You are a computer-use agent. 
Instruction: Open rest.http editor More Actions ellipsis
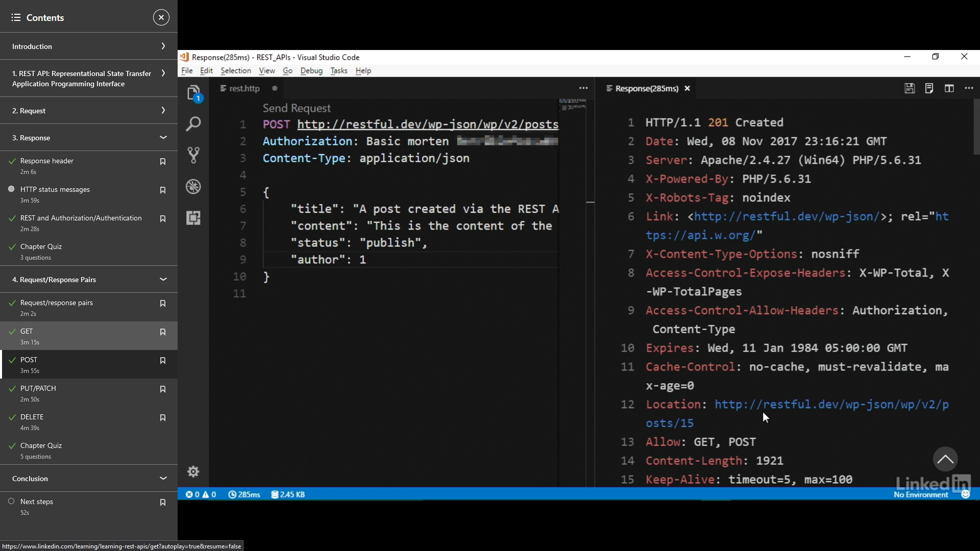[583, 88]
